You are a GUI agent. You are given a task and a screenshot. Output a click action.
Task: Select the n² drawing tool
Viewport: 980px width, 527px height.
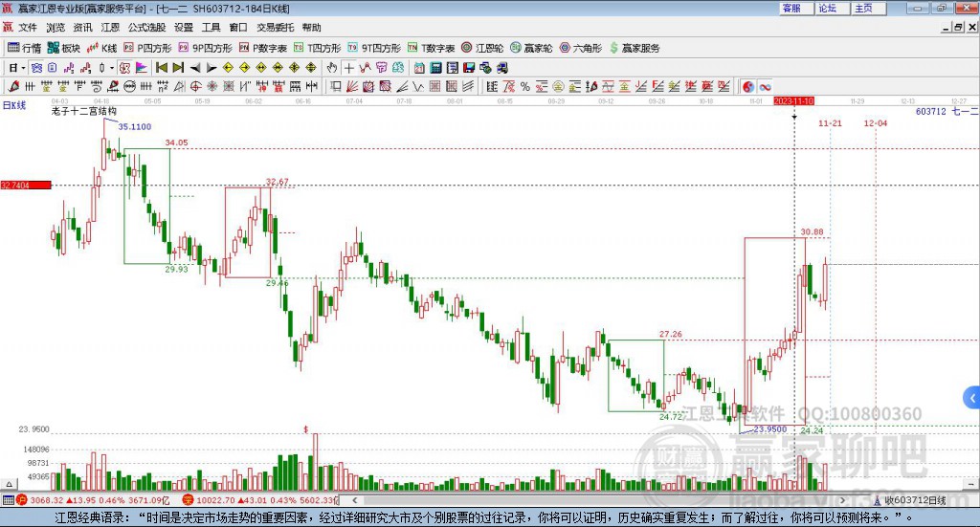click(x=162, y=86)
